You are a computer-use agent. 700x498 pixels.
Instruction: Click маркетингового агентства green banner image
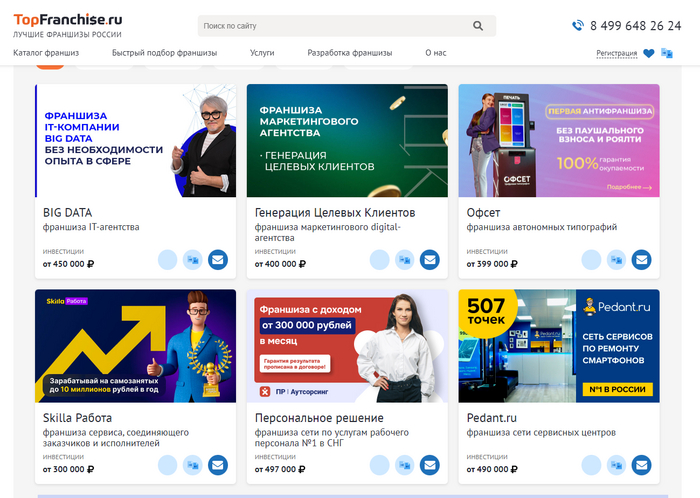point(347,141)
